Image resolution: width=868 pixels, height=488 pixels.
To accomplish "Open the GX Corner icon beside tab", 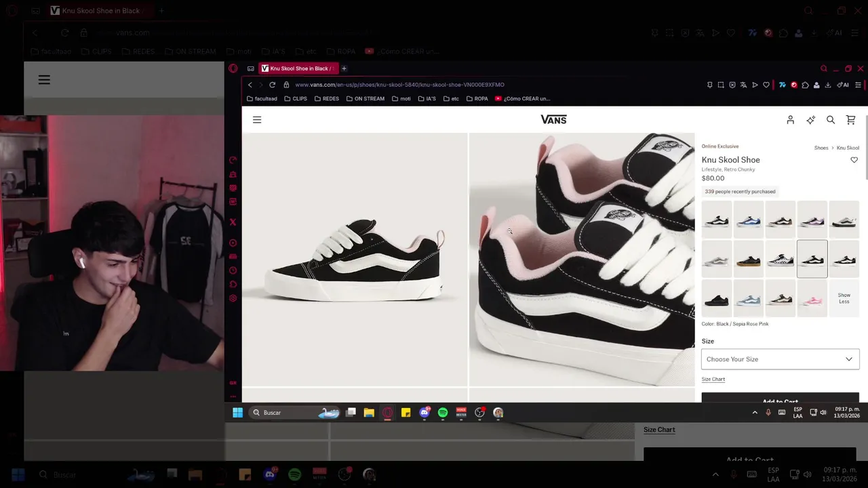I will (x=250, y=68).
